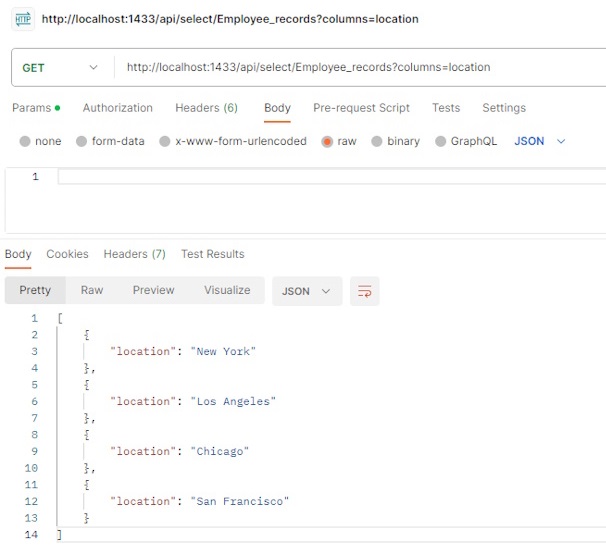The height and width of the screenshot is (554, 606).
Task: Select the binary body radio button
Action: click(376, 141)
